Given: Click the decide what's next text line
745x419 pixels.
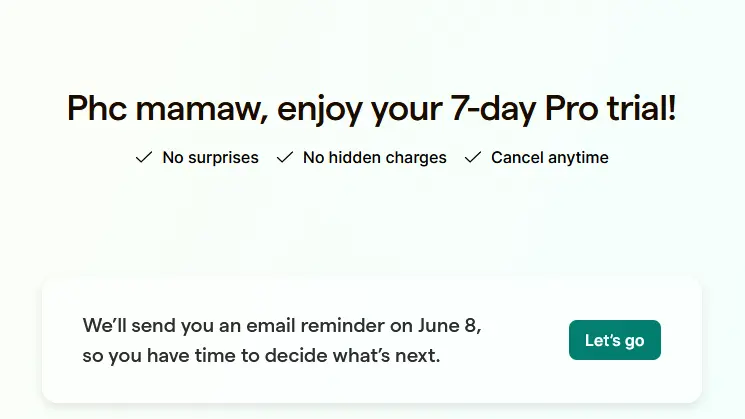Looking at the screenshot, I should (x=261, y=355).
